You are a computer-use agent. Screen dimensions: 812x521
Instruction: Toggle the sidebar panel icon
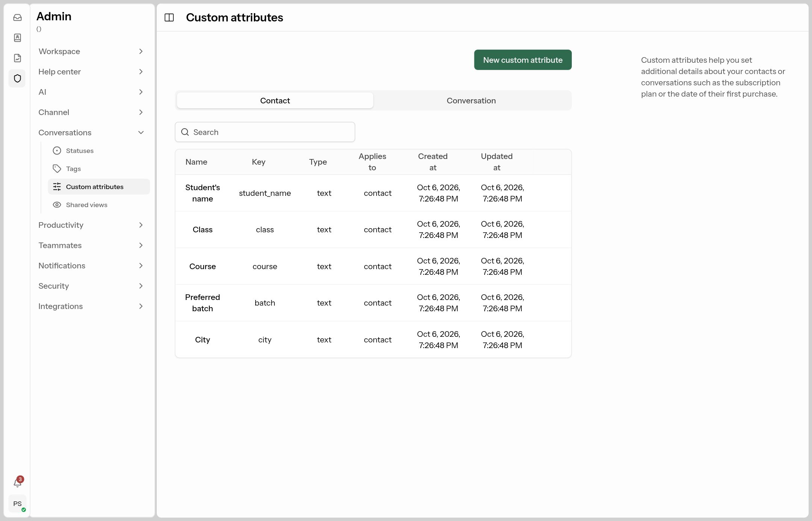point(169,18)
